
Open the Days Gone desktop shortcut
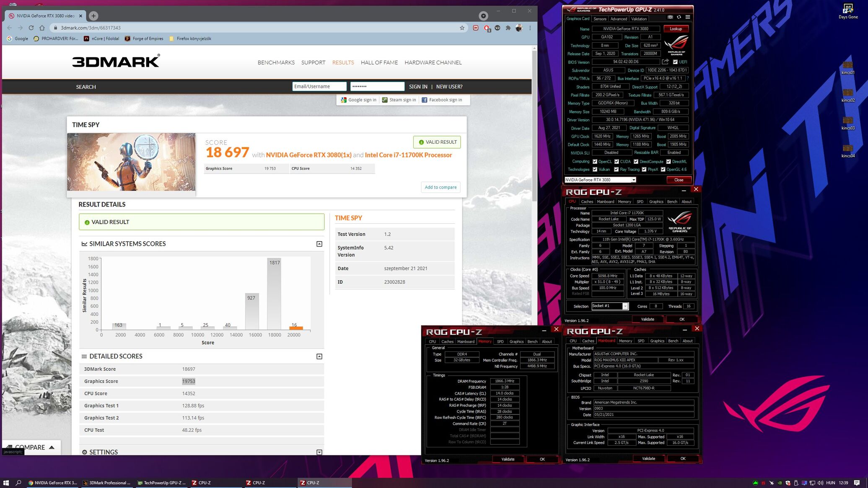(x=848, y=11)
